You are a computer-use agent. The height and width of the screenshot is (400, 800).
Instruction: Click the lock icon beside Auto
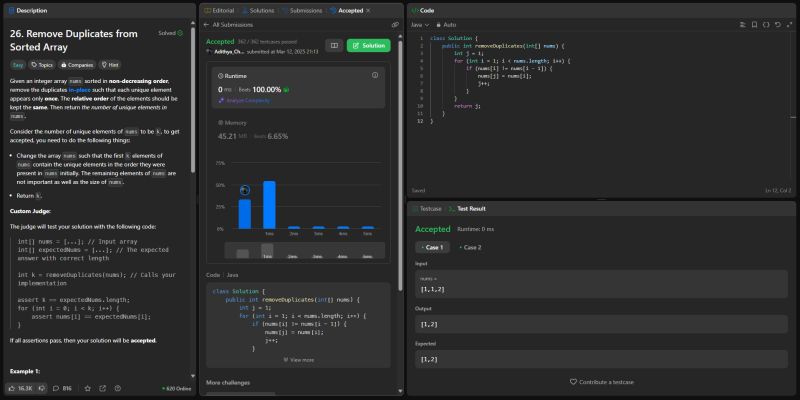(438, 24)
